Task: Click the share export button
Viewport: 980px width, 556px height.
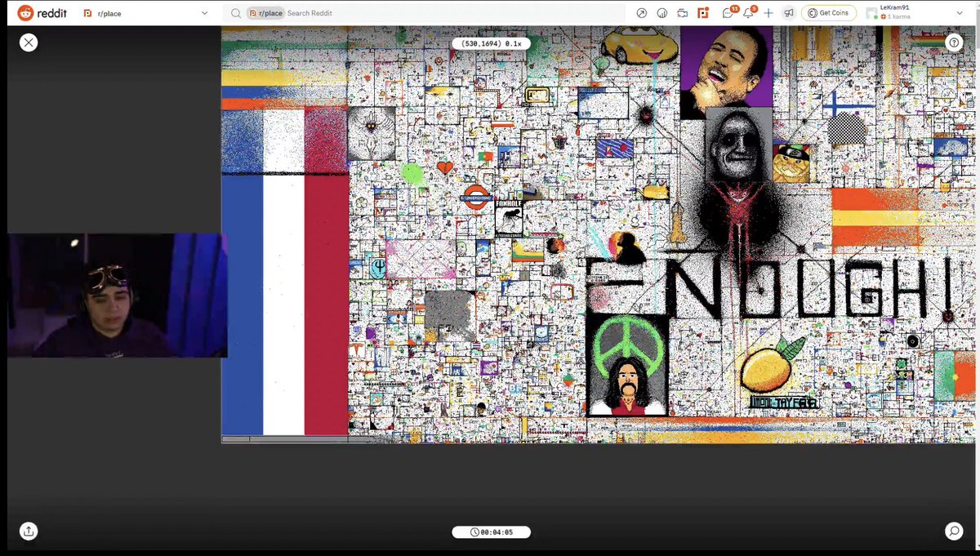Action: [29, 531]
